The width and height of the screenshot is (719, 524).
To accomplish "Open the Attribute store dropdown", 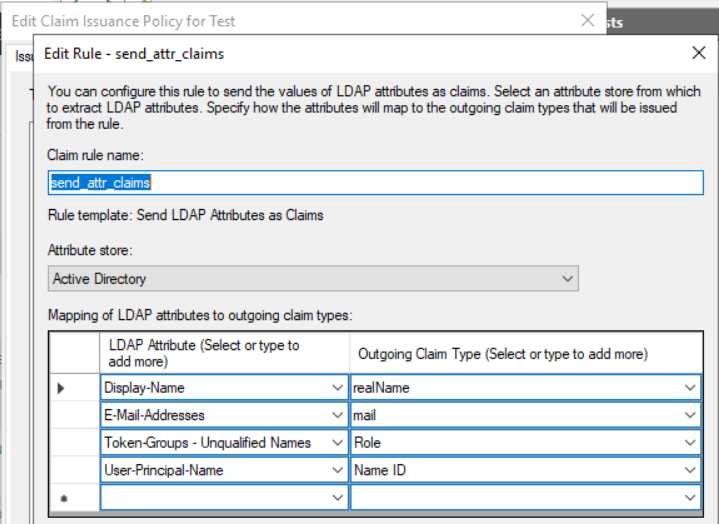I will [568, 279].
